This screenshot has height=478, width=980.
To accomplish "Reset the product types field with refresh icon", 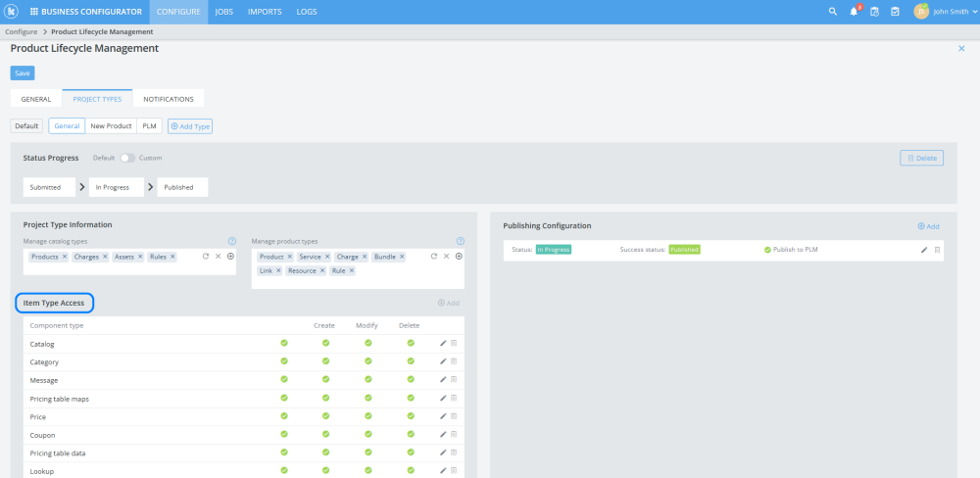I will pos(434,257).
